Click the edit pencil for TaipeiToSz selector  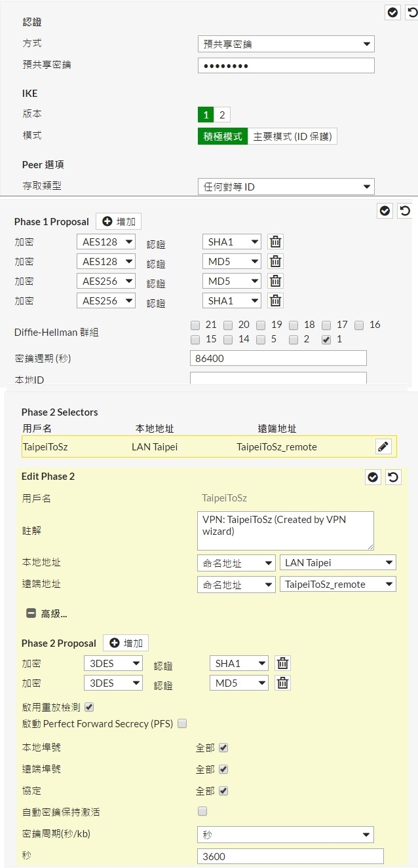coord(383,447)
